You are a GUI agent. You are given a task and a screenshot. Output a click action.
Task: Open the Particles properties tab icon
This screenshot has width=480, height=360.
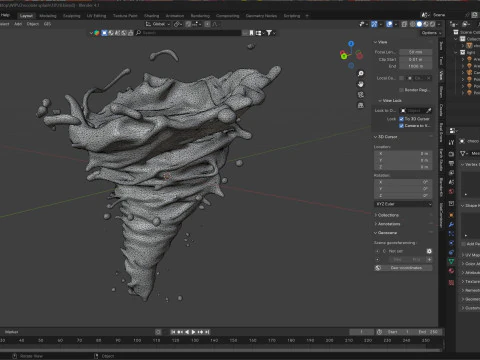451,233
